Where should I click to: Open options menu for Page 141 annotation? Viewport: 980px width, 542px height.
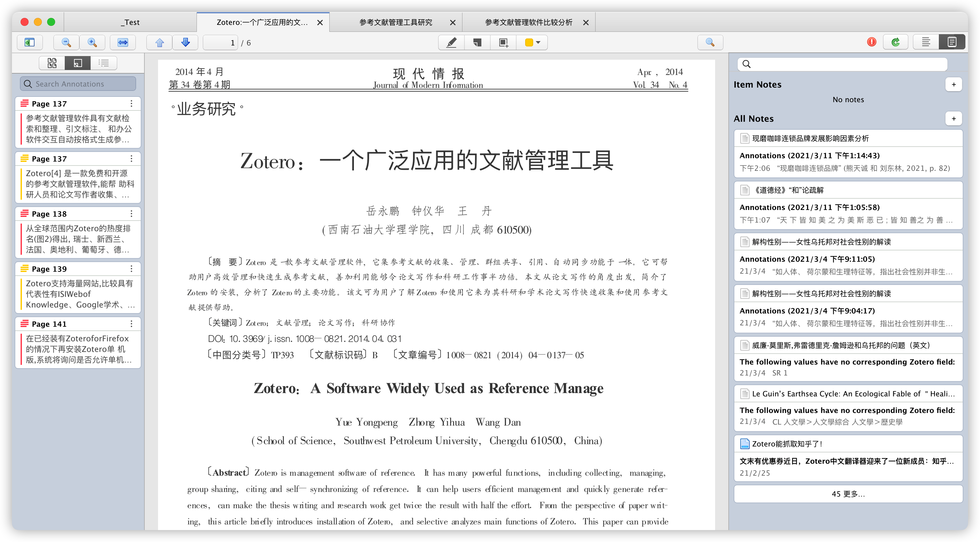[x=131, y=323]
